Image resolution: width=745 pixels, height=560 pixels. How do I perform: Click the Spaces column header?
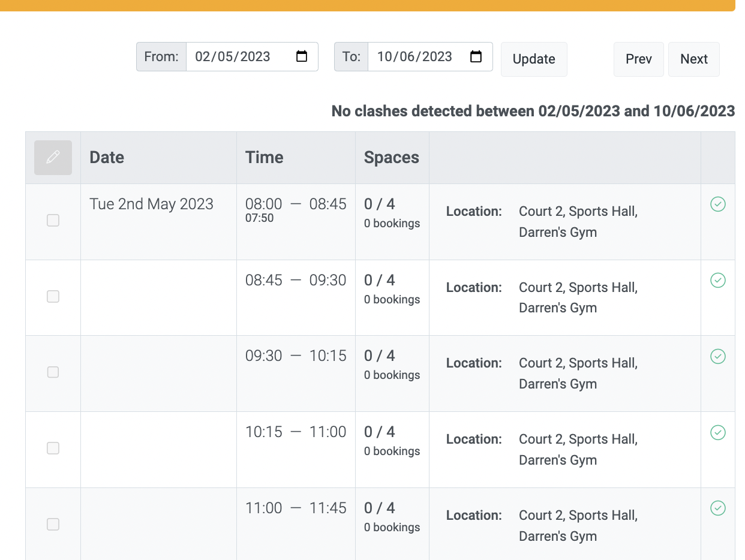[x=392, y=158]
